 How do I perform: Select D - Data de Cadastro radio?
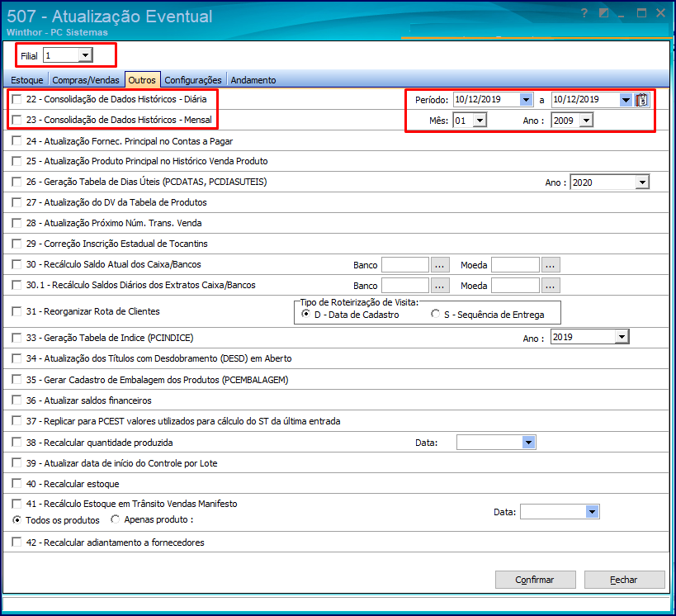pyautogui.click(x=305, y=314)
